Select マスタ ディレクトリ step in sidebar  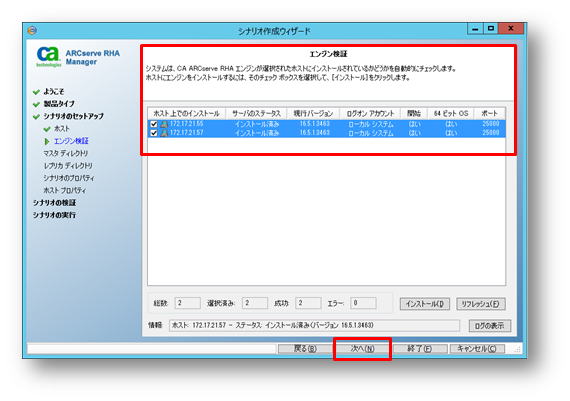tap(66, 153)
